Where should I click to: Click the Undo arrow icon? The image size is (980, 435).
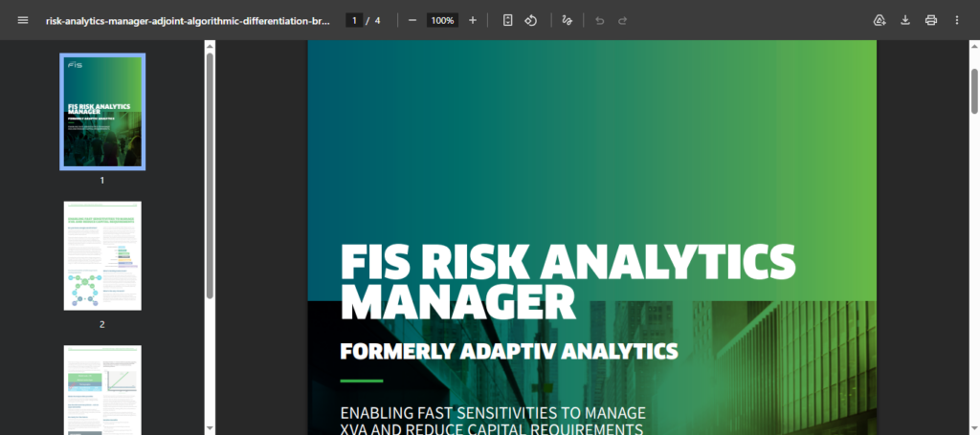[600, 20]
